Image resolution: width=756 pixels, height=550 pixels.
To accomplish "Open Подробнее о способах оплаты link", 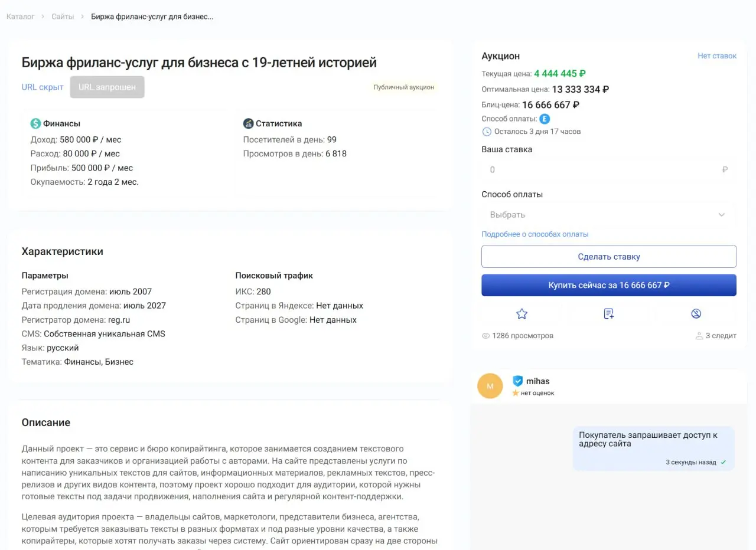I will (535, 234).
